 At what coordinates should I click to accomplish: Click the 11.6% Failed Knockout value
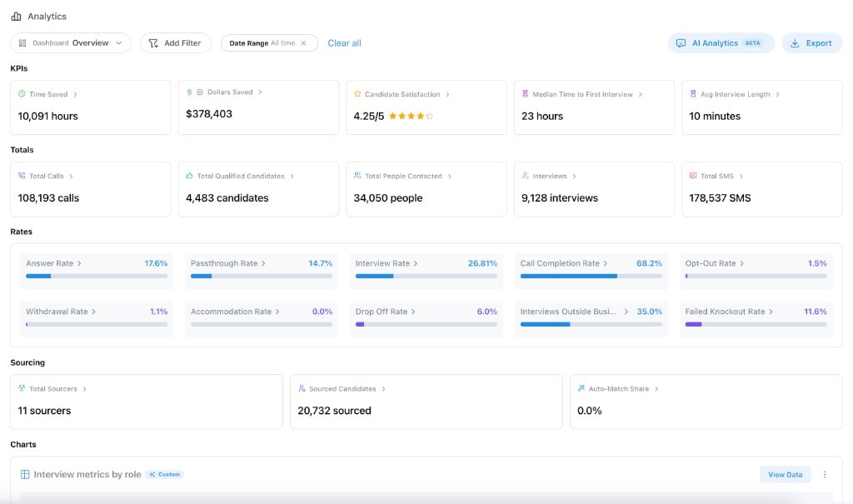coord(816,312)
